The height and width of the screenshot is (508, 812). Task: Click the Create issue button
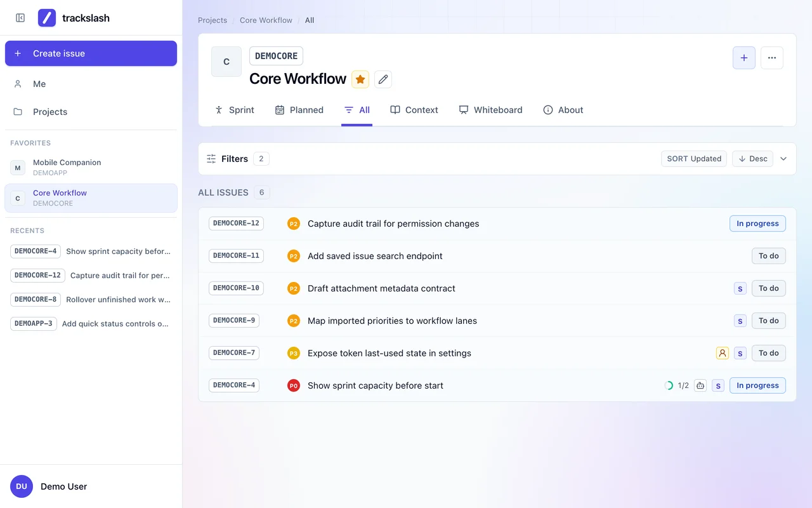[x=91, y=53]
